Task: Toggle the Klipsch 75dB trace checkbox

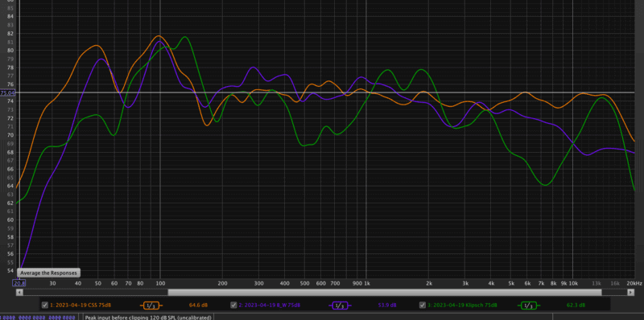Action: [423, 305]
